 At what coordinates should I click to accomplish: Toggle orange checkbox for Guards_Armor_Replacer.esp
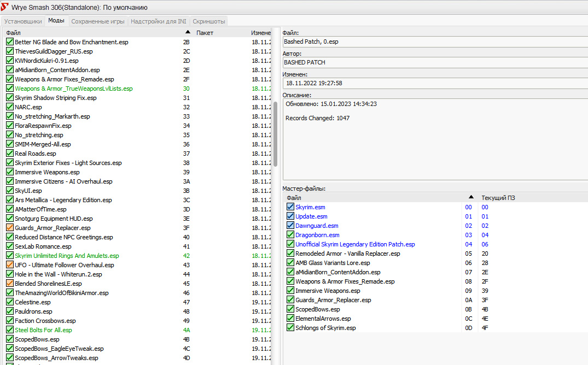[10, 227]
